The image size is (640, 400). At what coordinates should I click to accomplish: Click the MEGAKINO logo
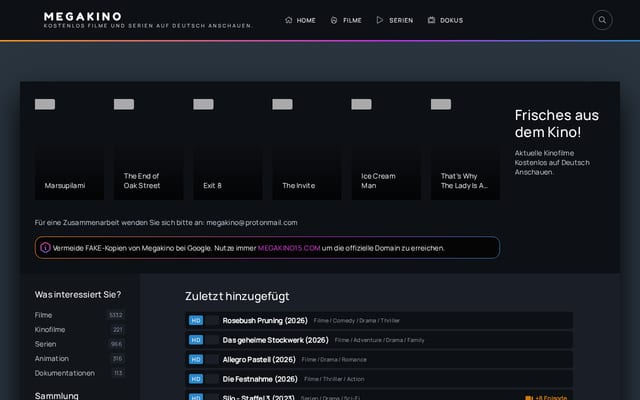coord(83,16)
